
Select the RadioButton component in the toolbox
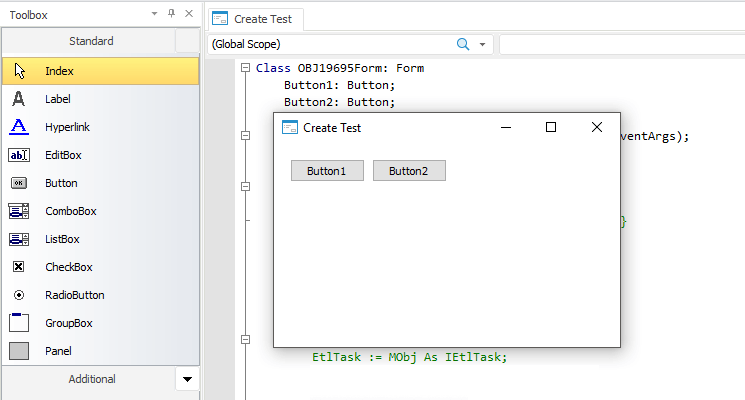point(74,295)
